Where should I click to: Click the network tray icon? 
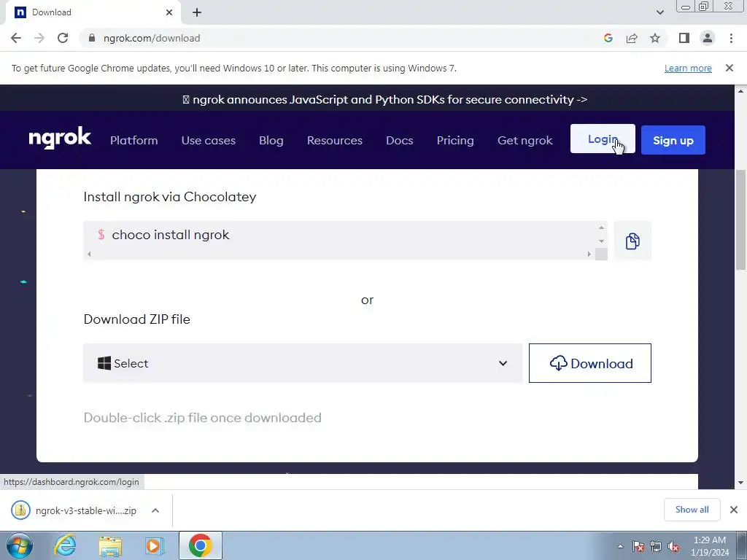656,546
